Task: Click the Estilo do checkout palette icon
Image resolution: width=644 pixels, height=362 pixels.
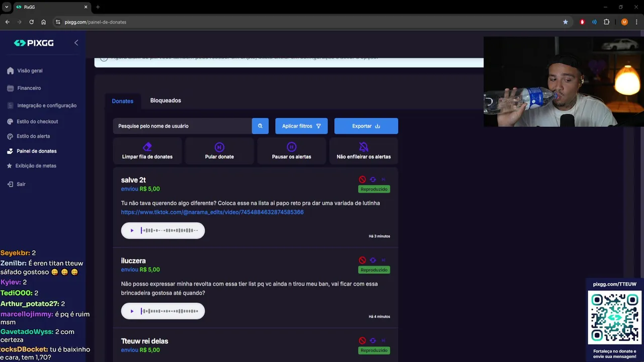Action: (x=10, y=122)
